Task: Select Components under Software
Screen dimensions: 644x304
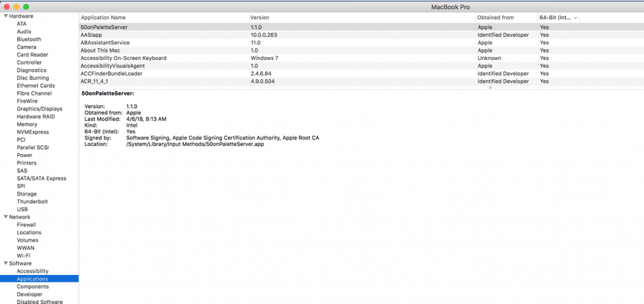Action: click(x=33, y=287)
